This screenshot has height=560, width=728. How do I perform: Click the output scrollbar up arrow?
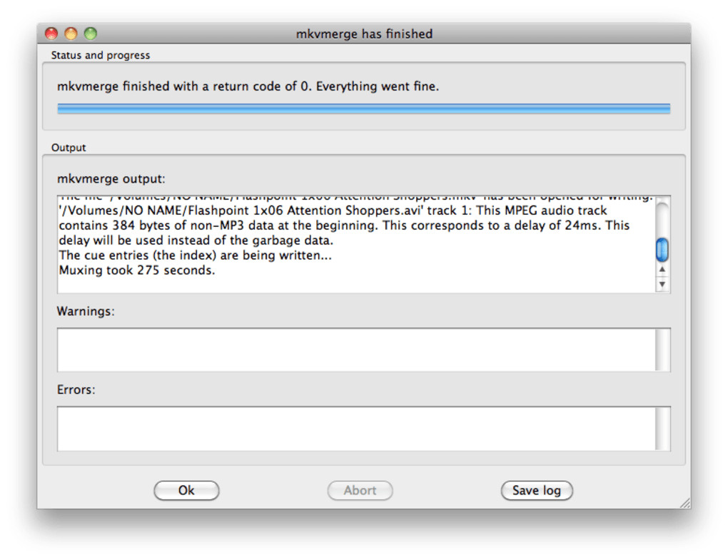662,269
